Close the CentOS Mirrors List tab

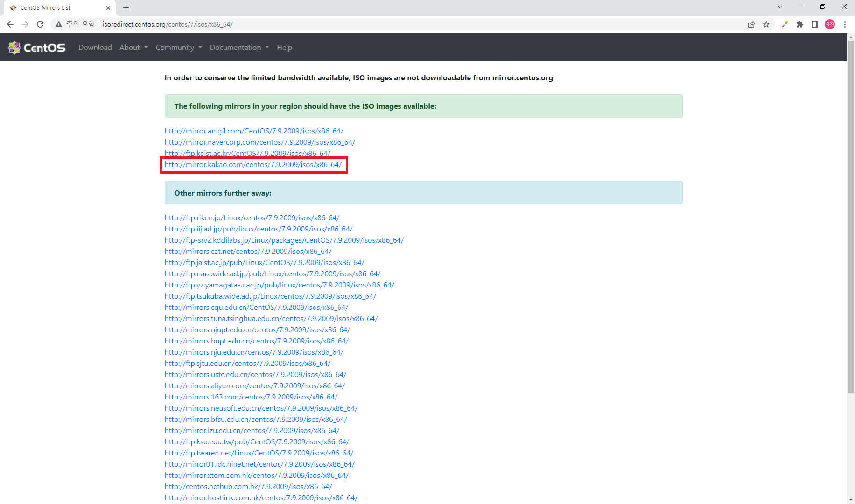click(x=108, y=8)
